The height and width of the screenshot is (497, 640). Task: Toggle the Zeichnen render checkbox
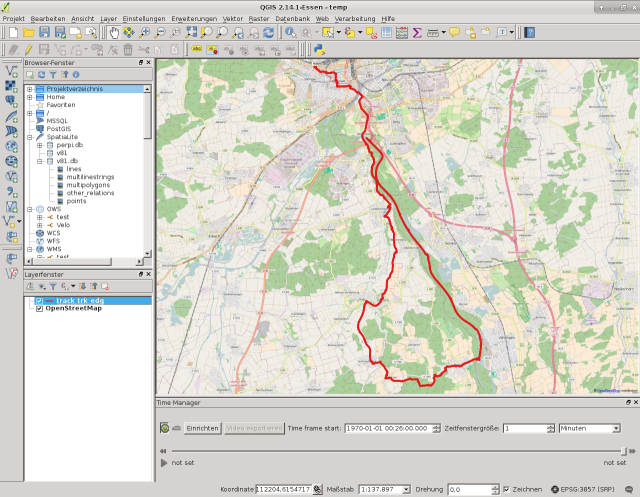[x=507, y=489]
